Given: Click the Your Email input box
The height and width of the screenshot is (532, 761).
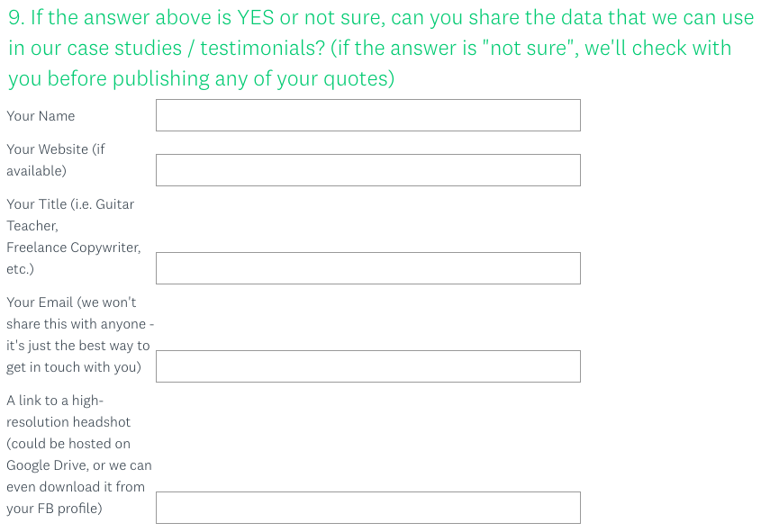Looking at the screenshot, I should click(367, 366).
